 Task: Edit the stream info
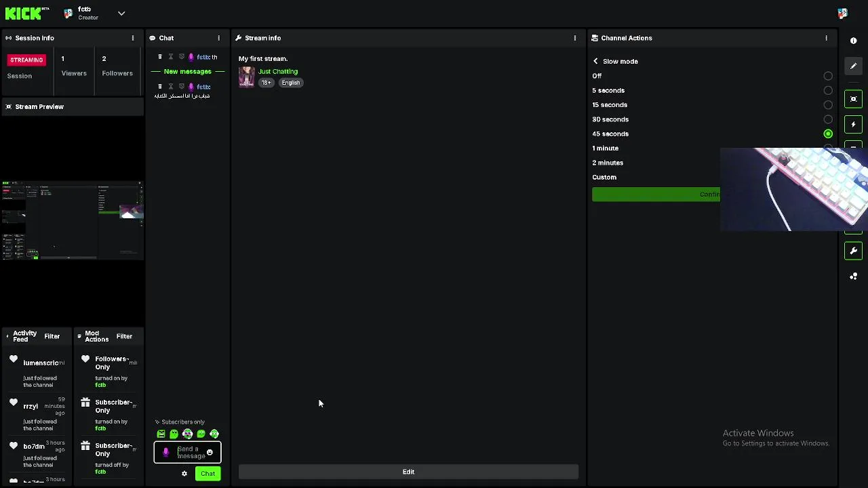point(408,472)
